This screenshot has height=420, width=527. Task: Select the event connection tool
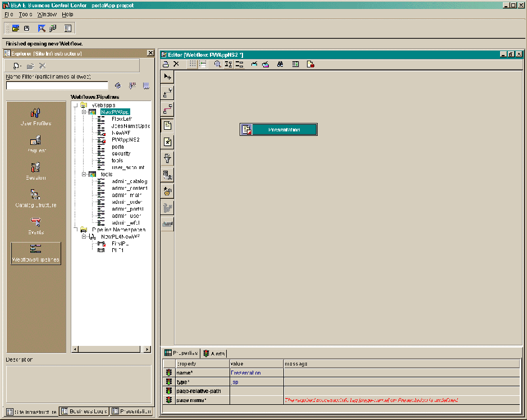167,93
